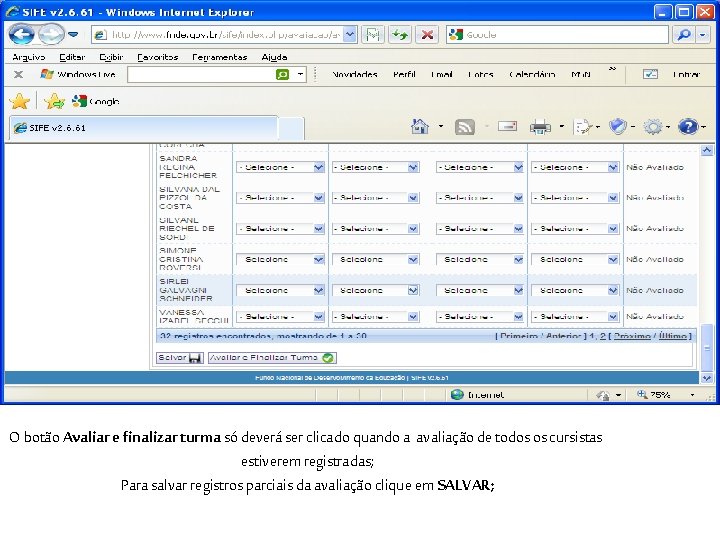Click Entrar sign-in in Windows Live toolbar
The image size is (720, 540).
[686, 74]
